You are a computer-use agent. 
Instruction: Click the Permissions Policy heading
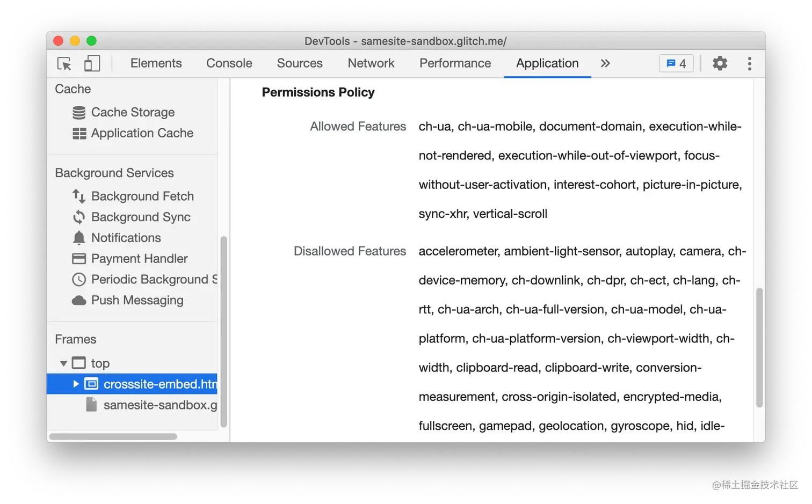318,92
